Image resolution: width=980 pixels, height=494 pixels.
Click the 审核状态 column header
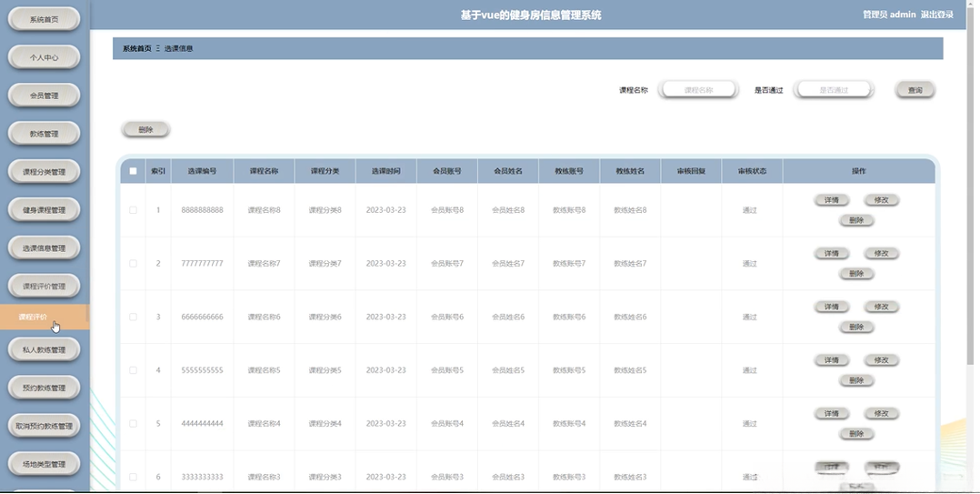tap(752, 171)
